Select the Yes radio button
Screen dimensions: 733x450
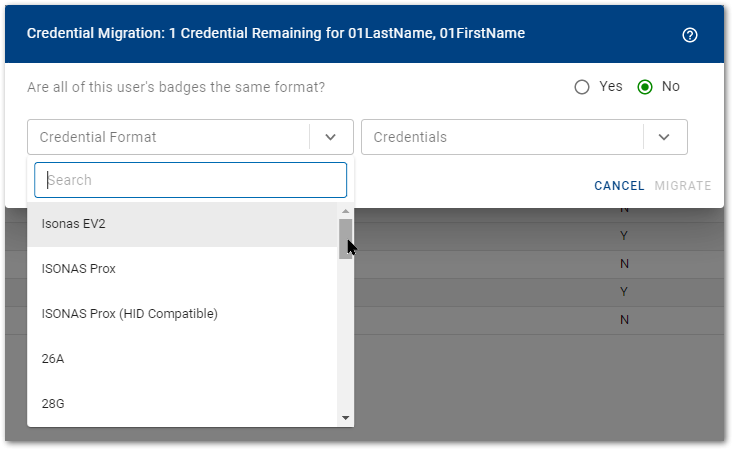tap(582, 87)
